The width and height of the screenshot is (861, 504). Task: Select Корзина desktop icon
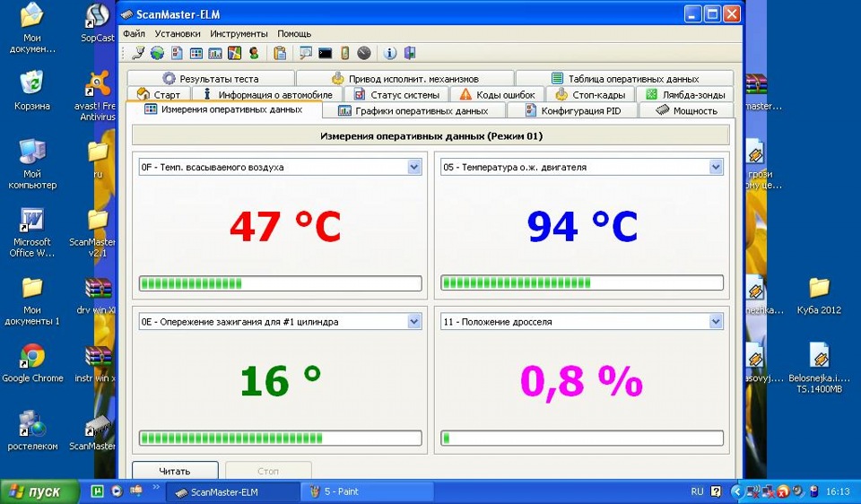pyautogui.click(x=32, y=90)
